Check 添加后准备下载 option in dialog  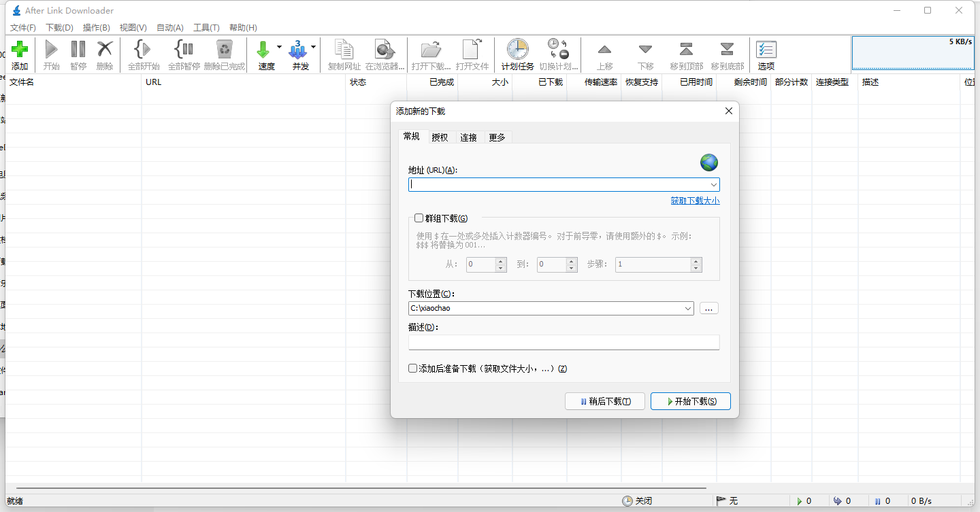point(412,367)
